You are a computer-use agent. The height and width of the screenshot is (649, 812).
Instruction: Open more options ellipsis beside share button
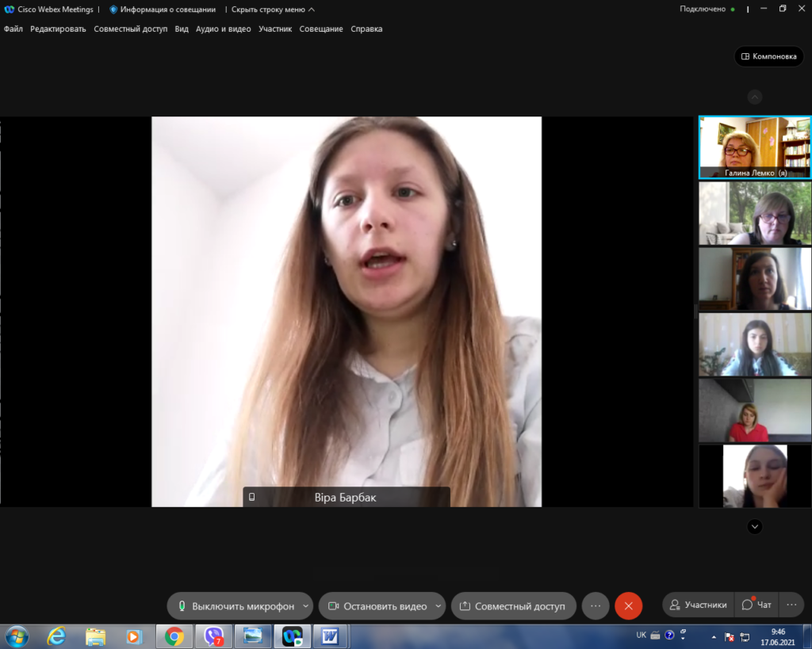596,605
